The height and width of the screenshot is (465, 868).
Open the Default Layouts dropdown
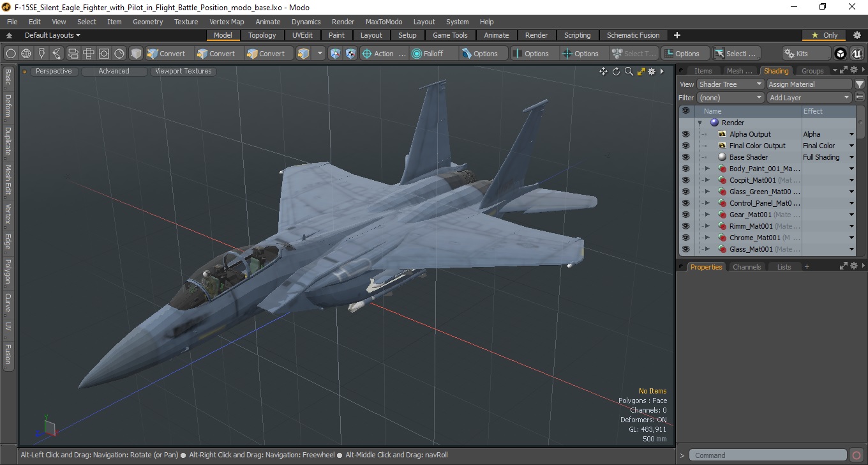pos(52,35)
